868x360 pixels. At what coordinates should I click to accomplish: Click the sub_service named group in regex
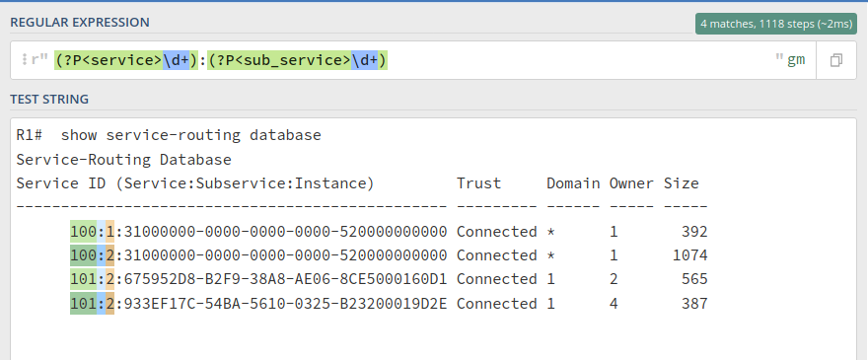(x=298, y=60)
